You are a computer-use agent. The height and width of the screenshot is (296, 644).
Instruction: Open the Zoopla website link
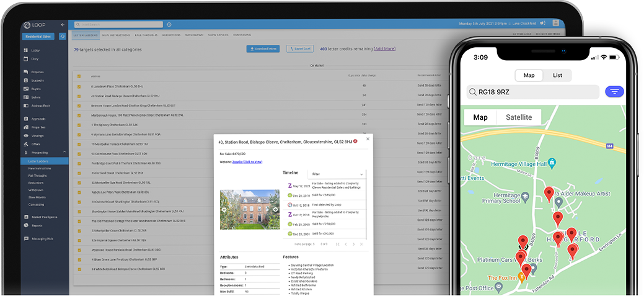[247, 161]
